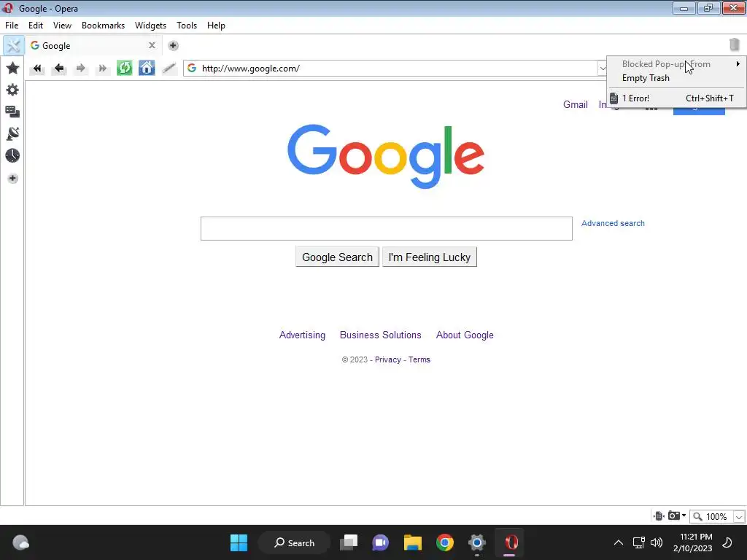This screenshot has height=560, width=747.
Task: Open the Advanced search link
Action: point(613,223)
